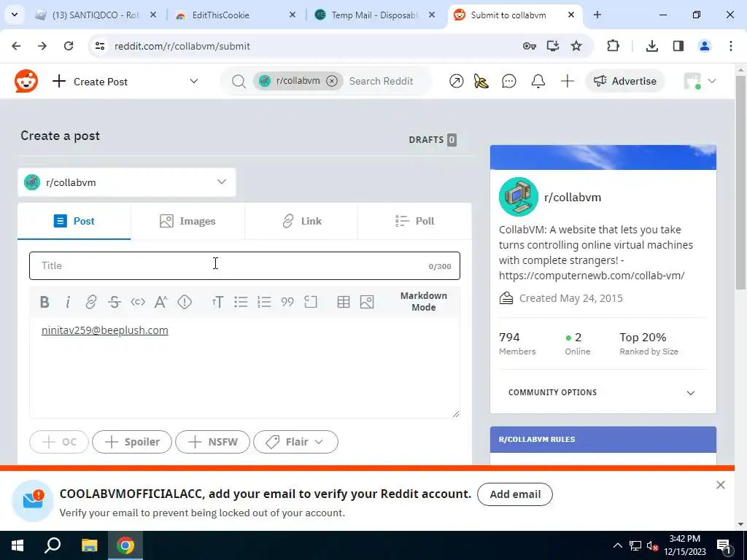Open Reddit coins banana icon
This screenshot has width=747, height=560.
(x=481, y=82)
